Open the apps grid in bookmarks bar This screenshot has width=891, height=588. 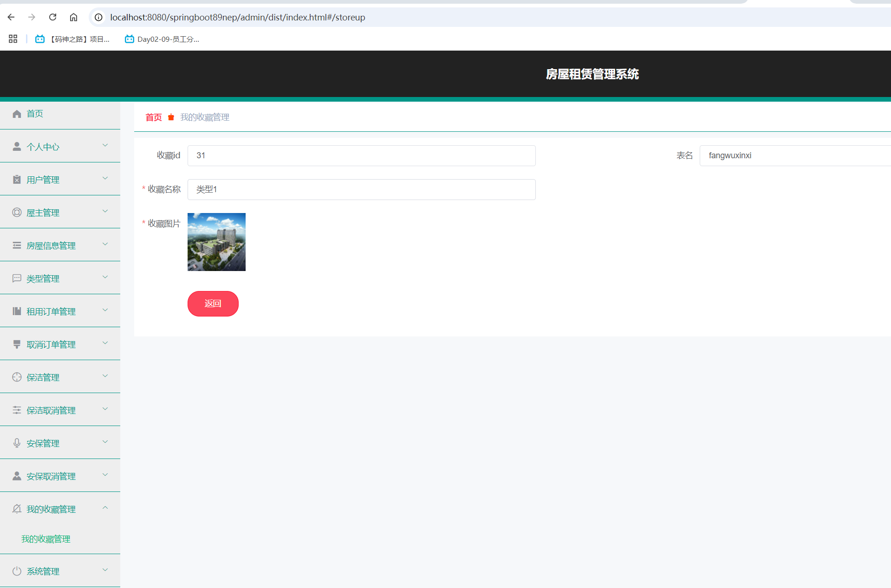click(x=13, y=39)
